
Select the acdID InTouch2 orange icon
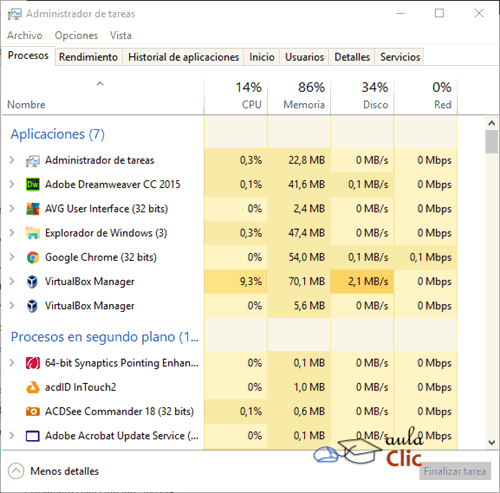click(x=33, y=387)
